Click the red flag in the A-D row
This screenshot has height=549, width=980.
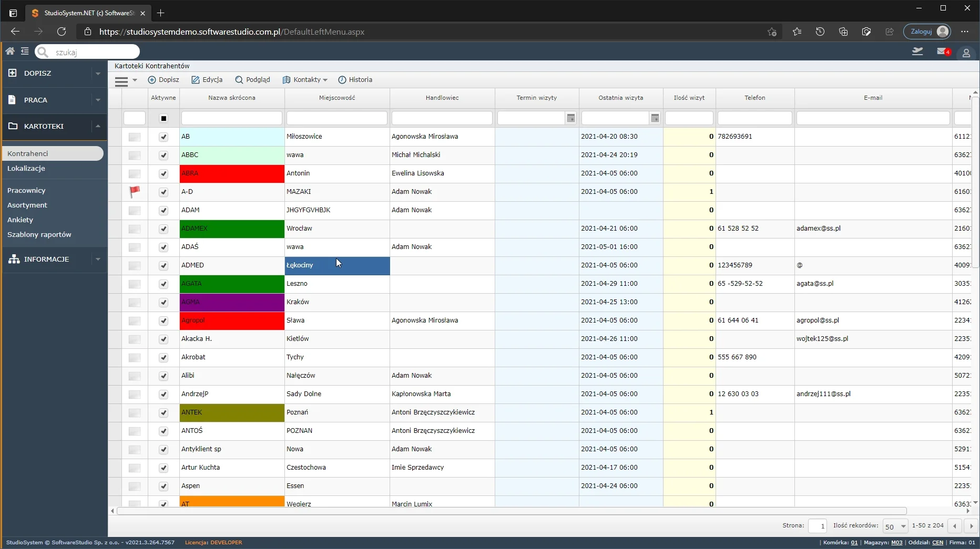click(135, 192)
